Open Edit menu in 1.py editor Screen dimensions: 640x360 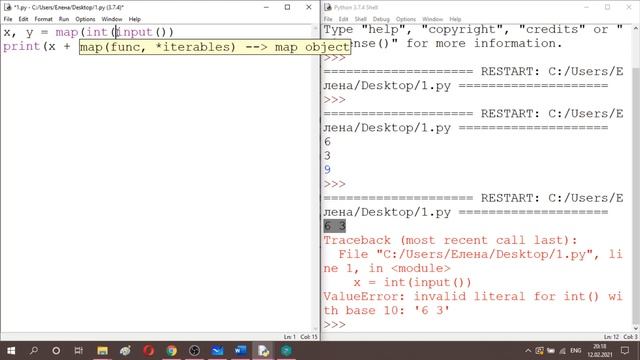tap(23, 19)
